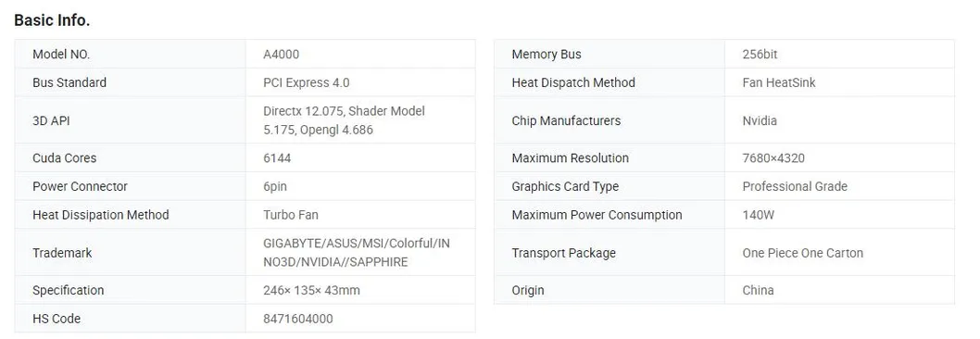Click the Basic Info. heading
The image size is (980, 339).
[52, 20]
